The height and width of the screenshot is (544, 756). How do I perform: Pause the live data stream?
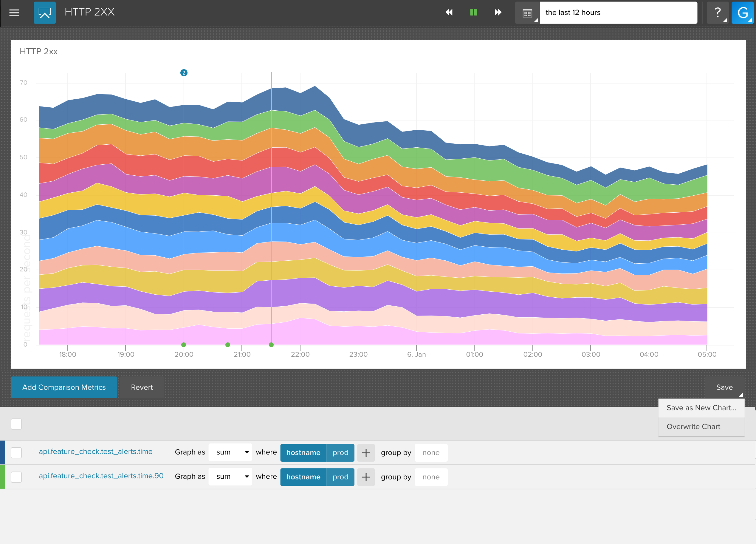[x=473, y=12]
